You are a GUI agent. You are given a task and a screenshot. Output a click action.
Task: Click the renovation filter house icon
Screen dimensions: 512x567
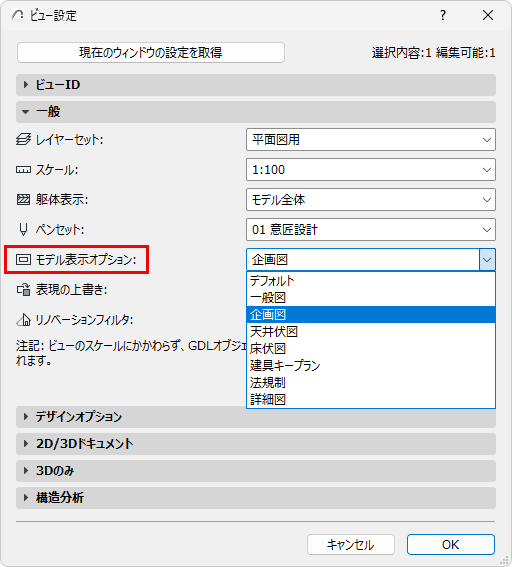click(23, 320)
